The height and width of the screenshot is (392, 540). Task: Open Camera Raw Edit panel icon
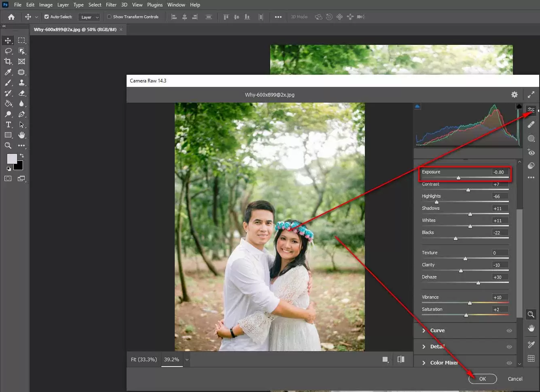[x=531, y=110]
